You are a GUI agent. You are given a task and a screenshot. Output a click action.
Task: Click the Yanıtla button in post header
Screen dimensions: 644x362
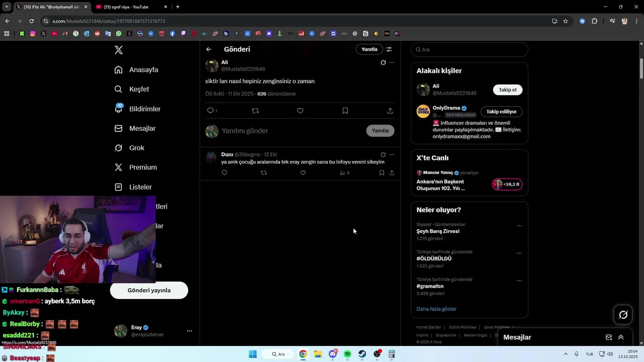pos(369,49)
